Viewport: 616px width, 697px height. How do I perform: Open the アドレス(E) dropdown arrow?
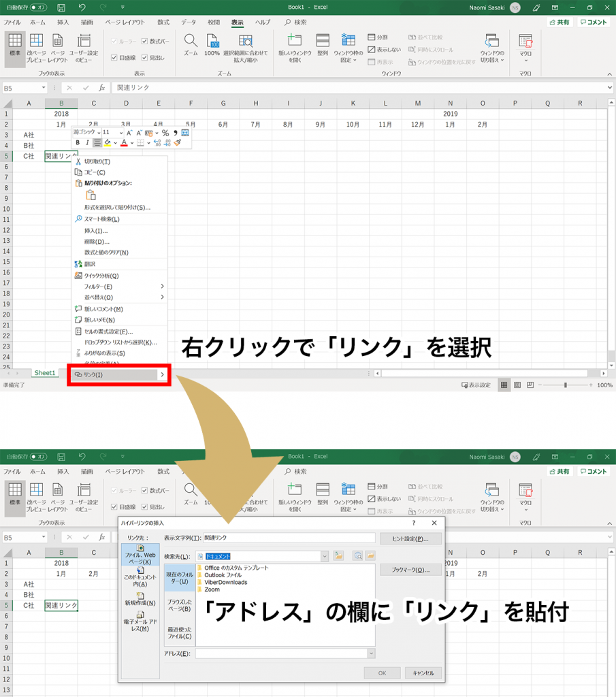[371, 653]
